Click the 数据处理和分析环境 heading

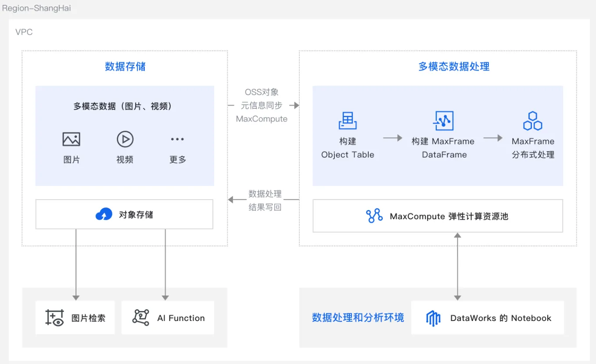click(358, 318)
